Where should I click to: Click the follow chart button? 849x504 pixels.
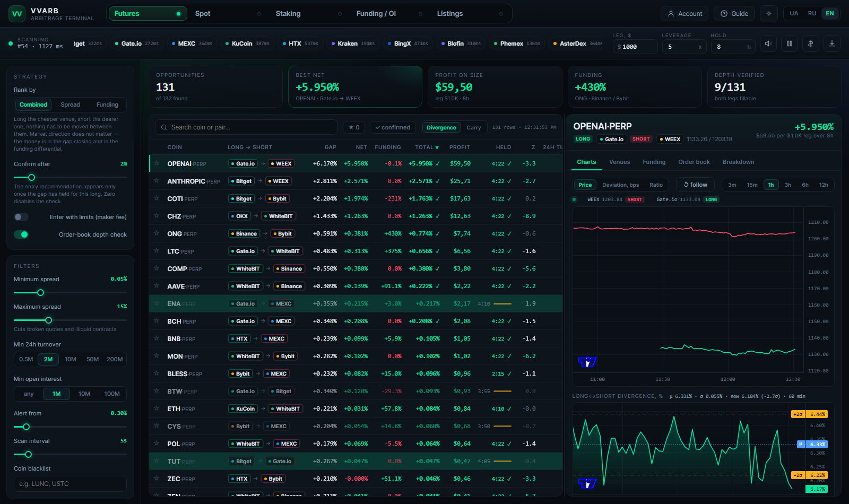pyautogui.click(x=696, y=185)
